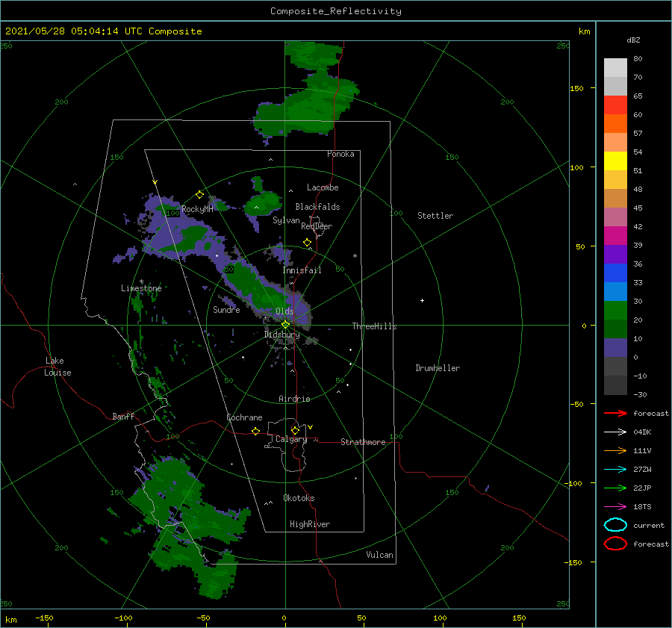This screenshot has width=672, height=628.
Task: Click the orange 111V arrow icon
Action: click(615, 450)
